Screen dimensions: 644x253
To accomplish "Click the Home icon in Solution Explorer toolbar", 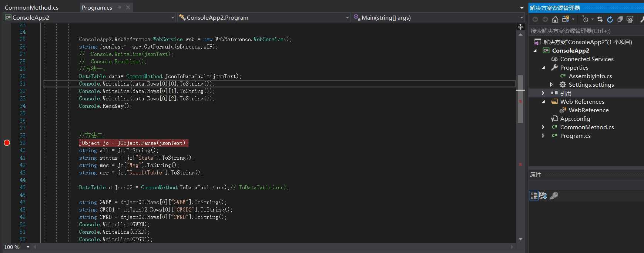I will (555, 19).
